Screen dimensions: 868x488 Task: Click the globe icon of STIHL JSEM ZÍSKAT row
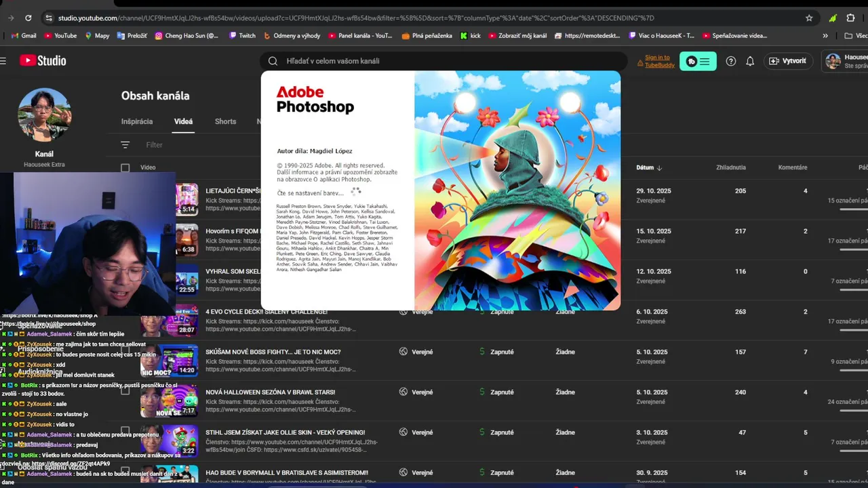(x=403, y=432)
